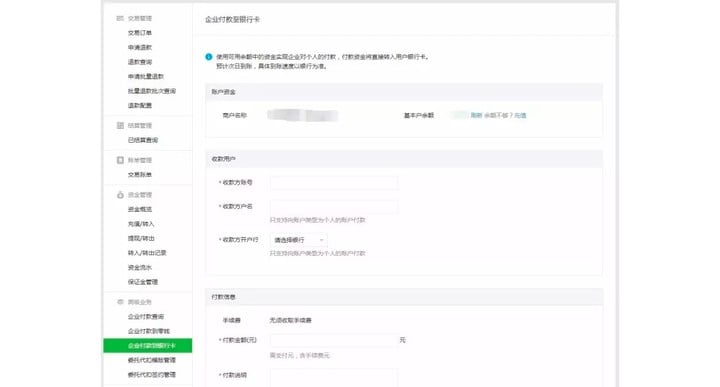Go to 企业付款到零钱 menu item

point(149,331)
